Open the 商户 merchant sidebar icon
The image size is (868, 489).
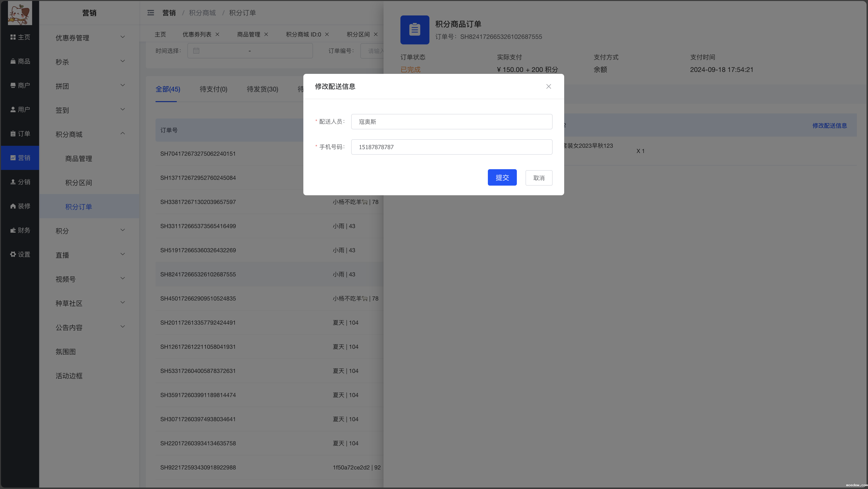coord(13,85)
